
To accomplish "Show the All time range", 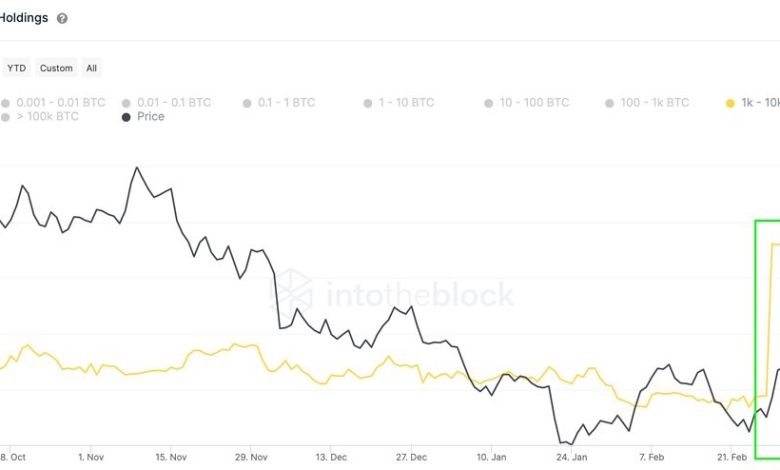I will point(91,68).
